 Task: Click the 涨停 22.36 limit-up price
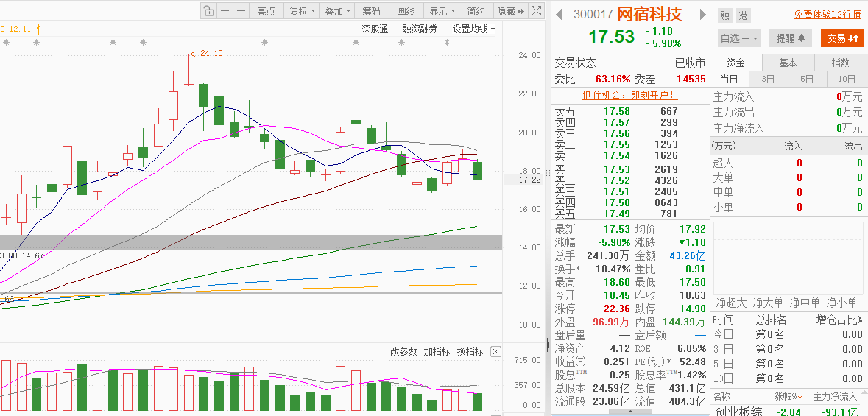[x=617, y=309]
